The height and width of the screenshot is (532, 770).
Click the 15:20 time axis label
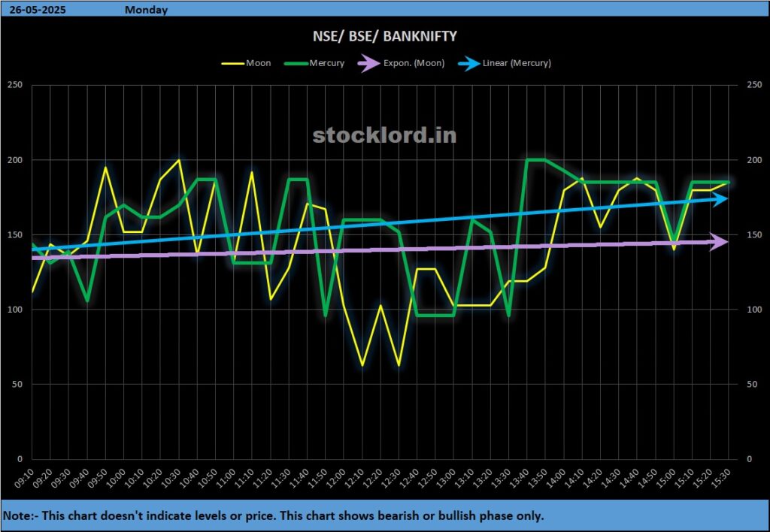point(703,478)
